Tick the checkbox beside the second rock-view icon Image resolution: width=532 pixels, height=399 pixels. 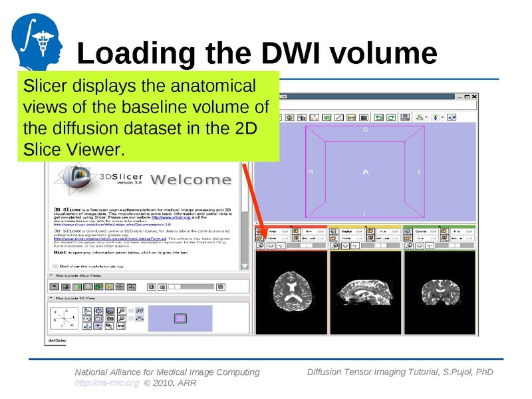click(131, 319)
